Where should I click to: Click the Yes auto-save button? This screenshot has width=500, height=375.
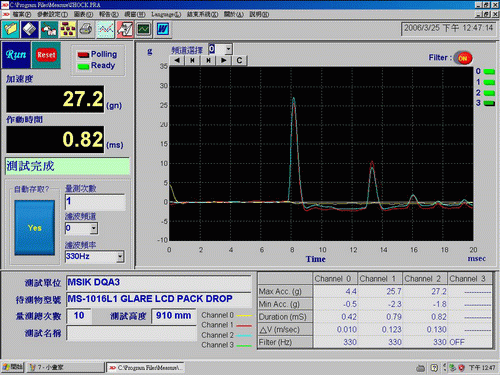pos(35,228)
